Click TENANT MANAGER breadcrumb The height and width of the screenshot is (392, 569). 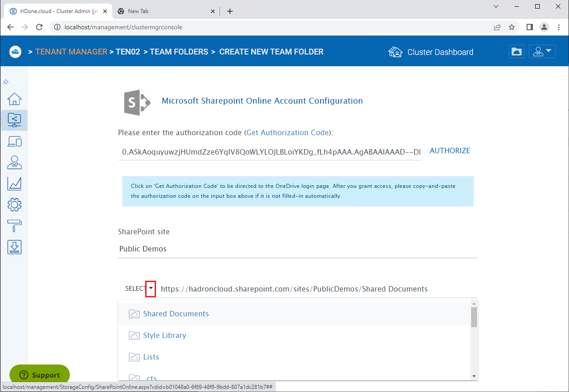click(x=71, y=52)
